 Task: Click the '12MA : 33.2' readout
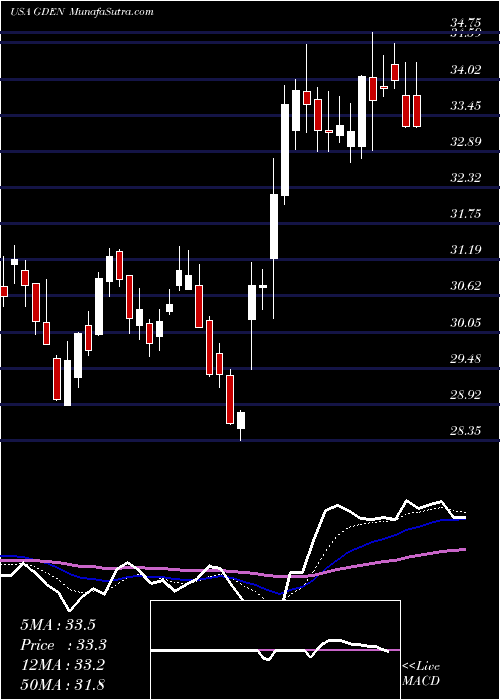62,665
